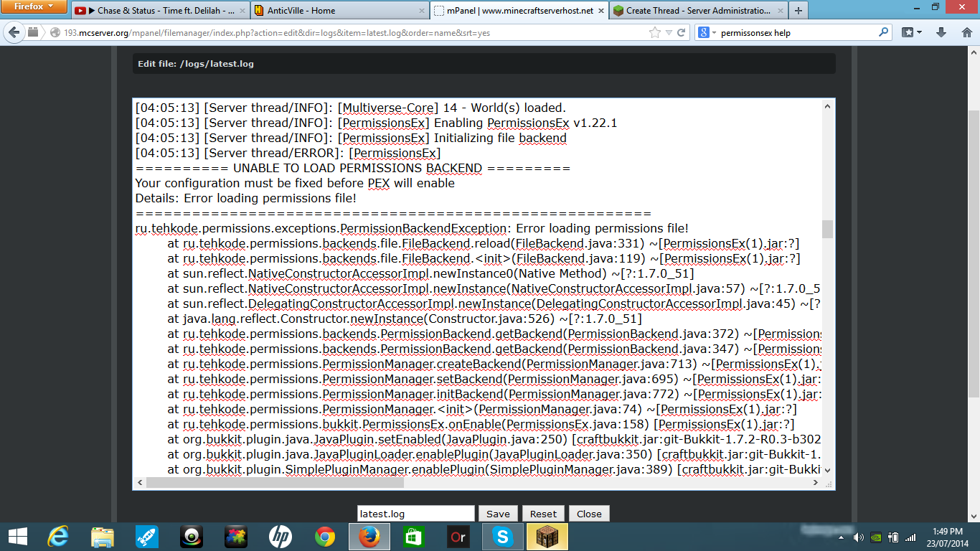
Task: Click the log editor scroll down arrow
Action: [x=827, y=470]
